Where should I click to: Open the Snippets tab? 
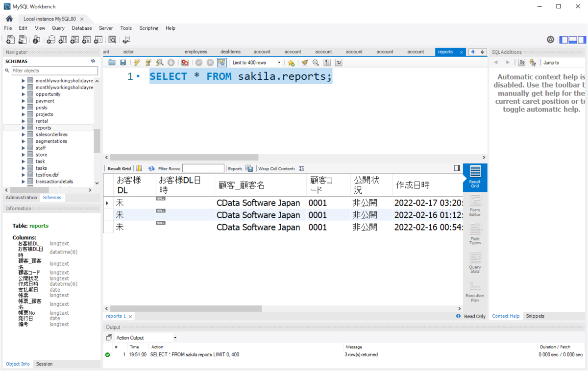pyautogui.click(x=535, y=316)
